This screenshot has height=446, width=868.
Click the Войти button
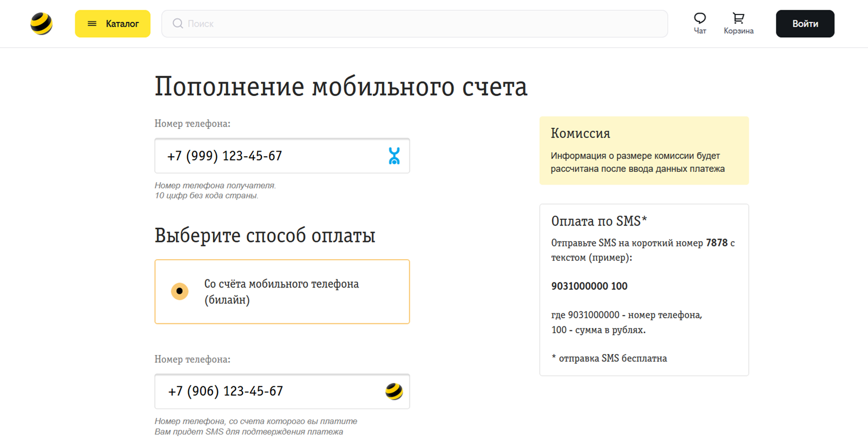pos(805,24)
